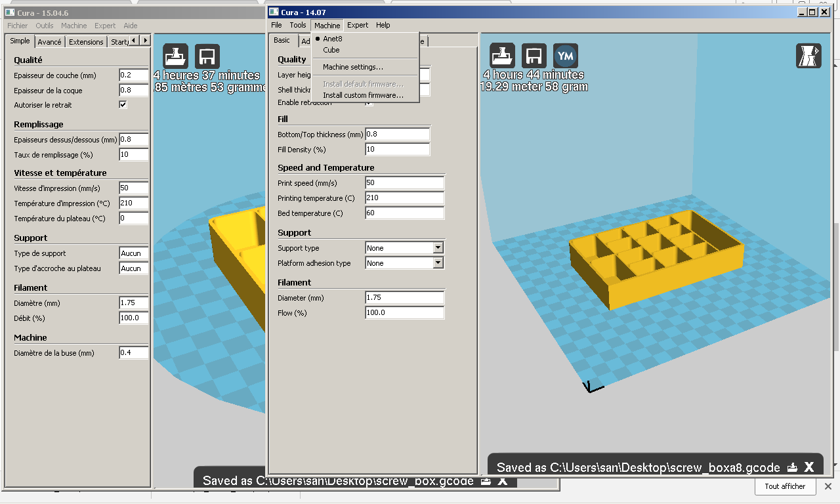Click the right tab scroll arrow in Cura 15.04.6
Image resolution: width=840 pixels, height=504 pixels.
(145, 41)
